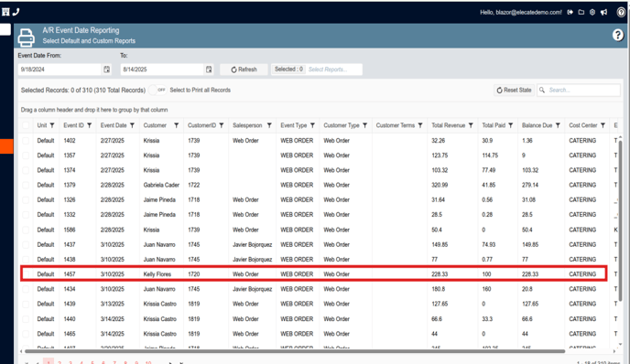The image size is (630, 364).
Task: Click the phone icon in top bar
Action: point(16,12)
